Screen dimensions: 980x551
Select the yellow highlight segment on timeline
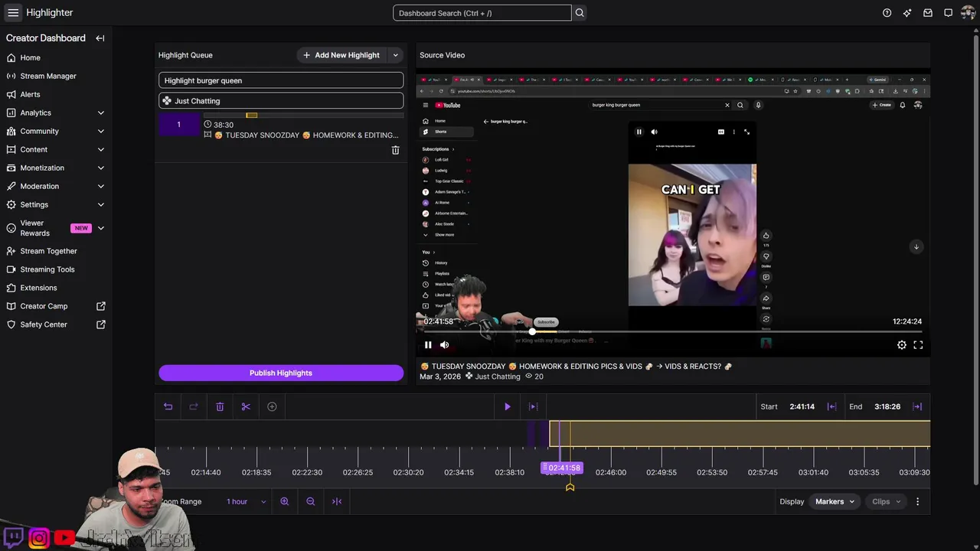(740, 434)
